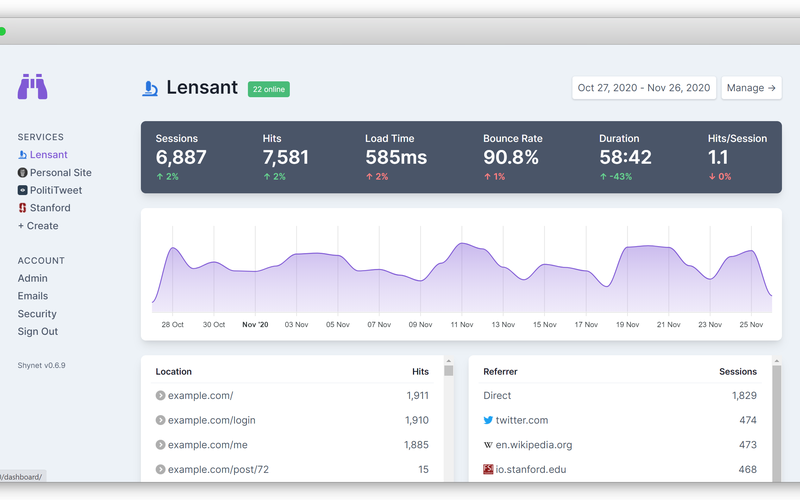Open the example.com/me arrow icon

click(160, 444)
